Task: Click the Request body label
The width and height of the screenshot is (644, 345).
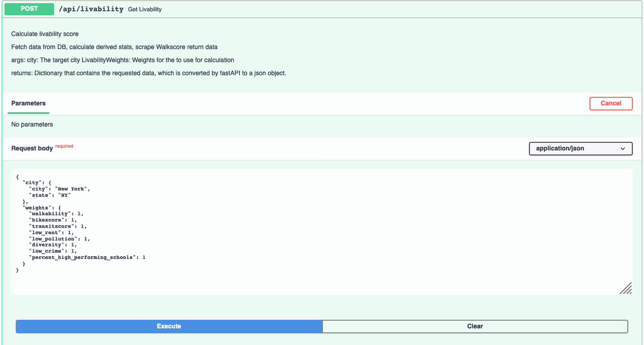Action: tap(32, 148)
